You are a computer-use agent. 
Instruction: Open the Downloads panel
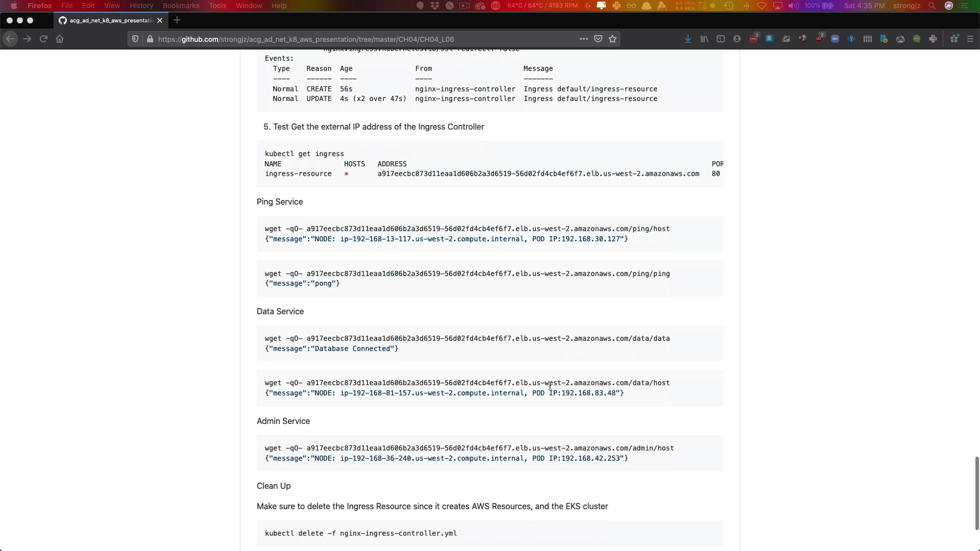(x=688, y=39)
